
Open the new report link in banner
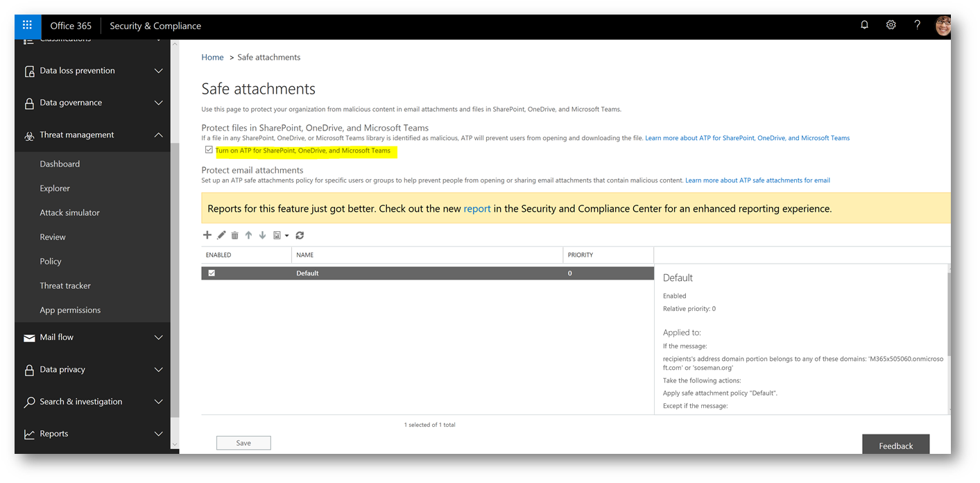click(x=477, y=208)
